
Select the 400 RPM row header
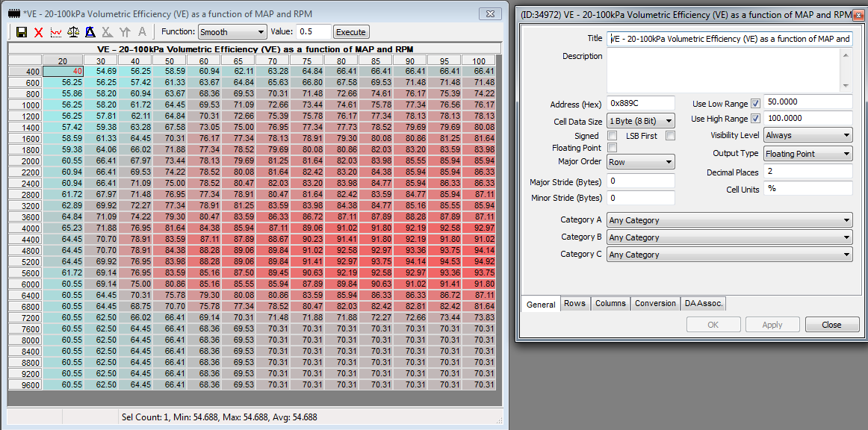[x=25, y=71]
